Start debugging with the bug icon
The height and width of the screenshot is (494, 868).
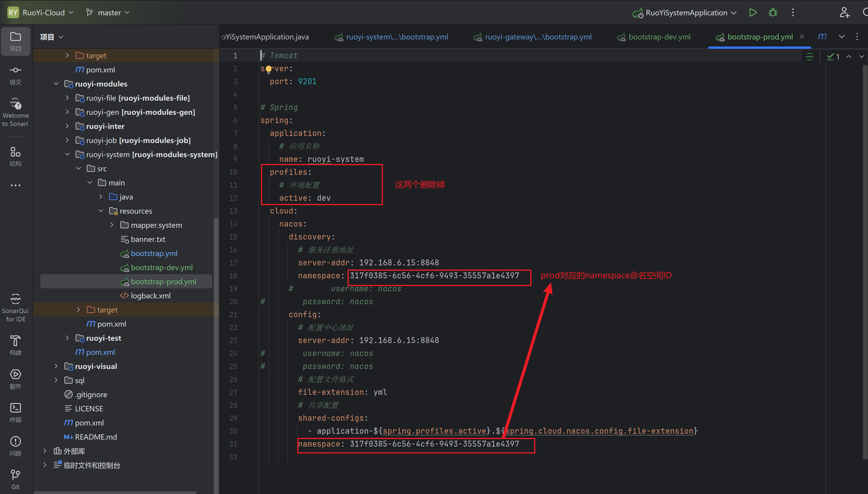click(773, 13)
